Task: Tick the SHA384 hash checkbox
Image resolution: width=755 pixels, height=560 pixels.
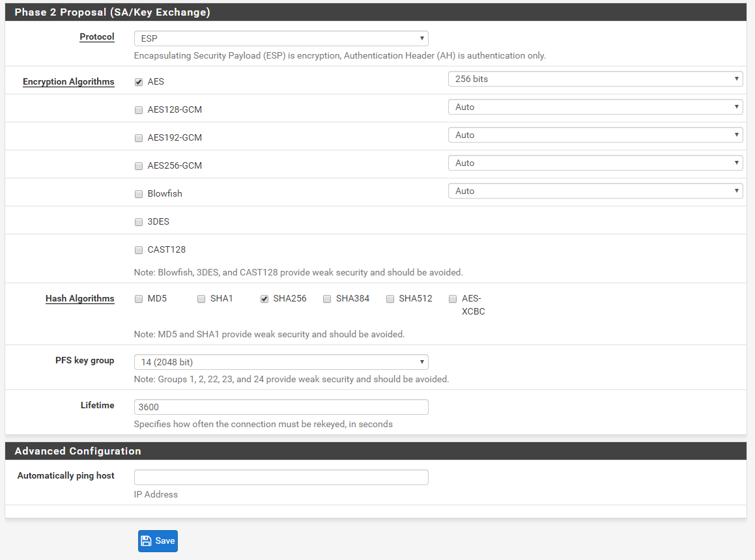Action: (x=327, y=298)
